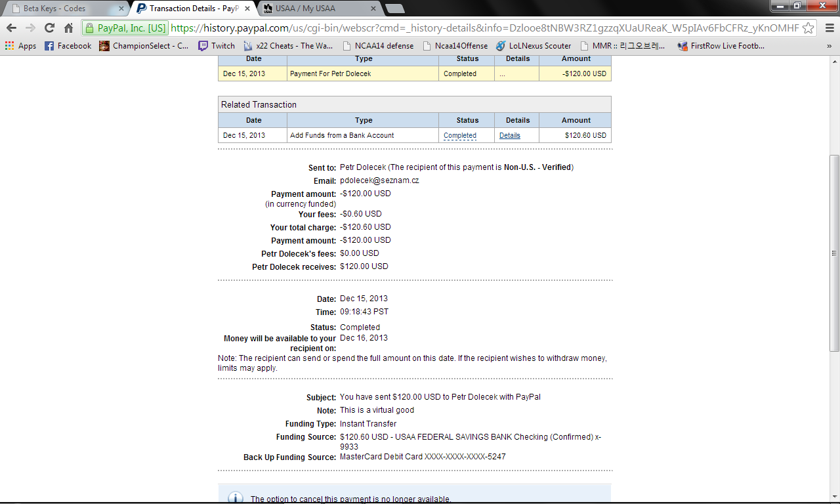This screenshot has height=504, width=840.
Task: Click the "$120.60 USD" Related Transaction amount
Action: pyautogui.click(x=586, y=135)
